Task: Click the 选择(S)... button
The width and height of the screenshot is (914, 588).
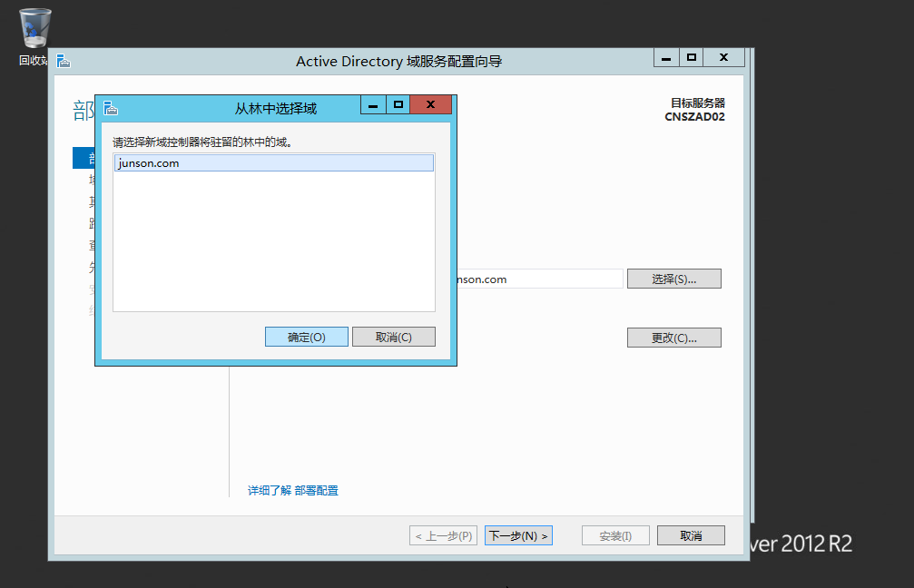Action: [673, 279]
